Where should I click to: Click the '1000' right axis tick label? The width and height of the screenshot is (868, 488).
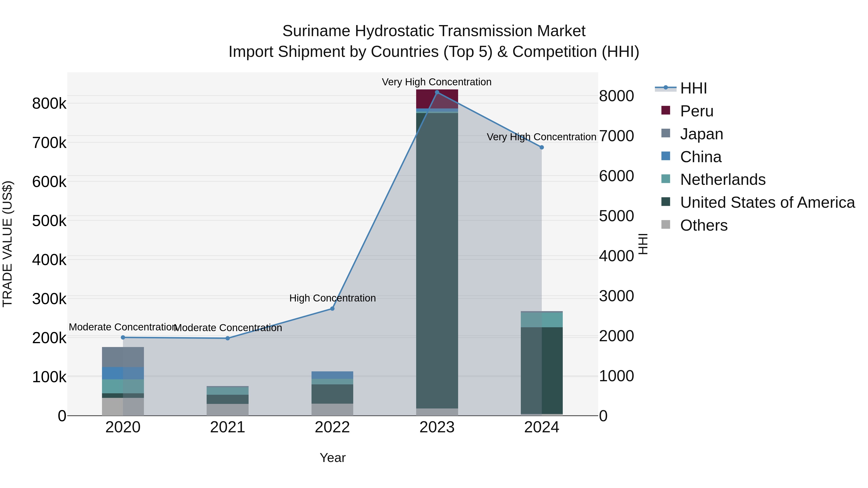[617, 376]
